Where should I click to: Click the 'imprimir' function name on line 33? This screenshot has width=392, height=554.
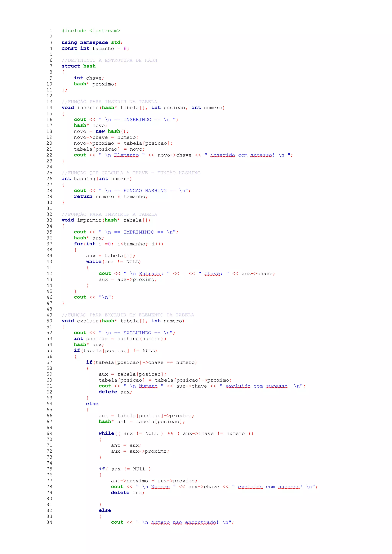(x=89, y=220)
